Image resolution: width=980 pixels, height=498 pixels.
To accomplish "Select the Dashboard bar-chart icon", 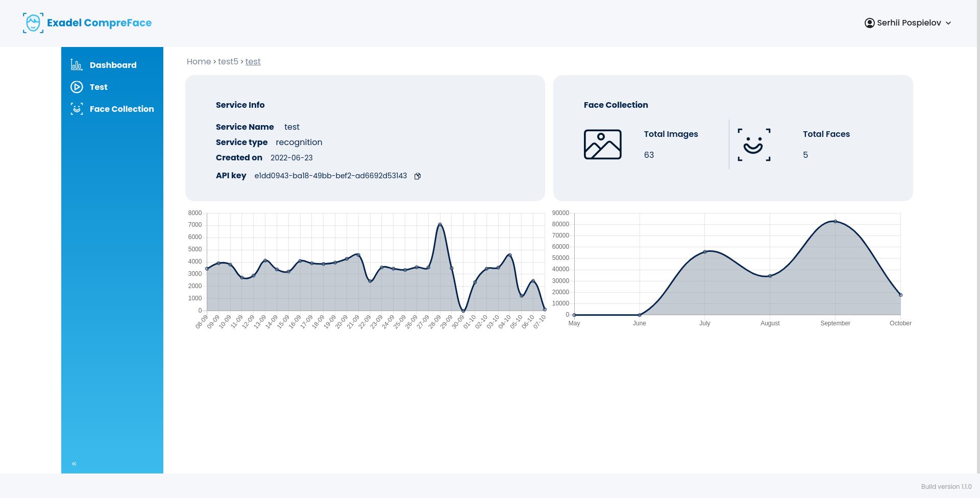I will (76, 65).
